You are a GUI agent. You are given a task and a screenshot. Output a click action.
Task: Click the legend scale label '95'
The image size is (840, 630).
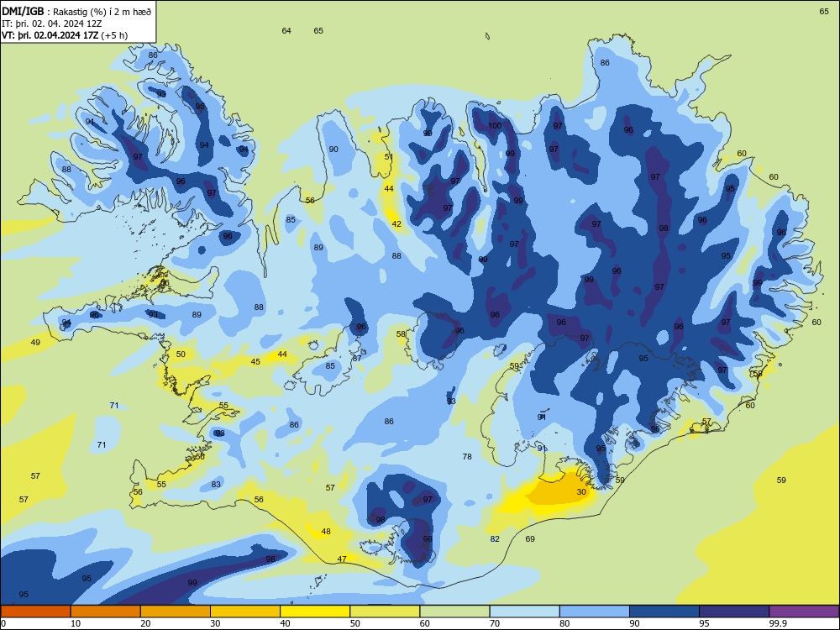click(x=704, y=623)
